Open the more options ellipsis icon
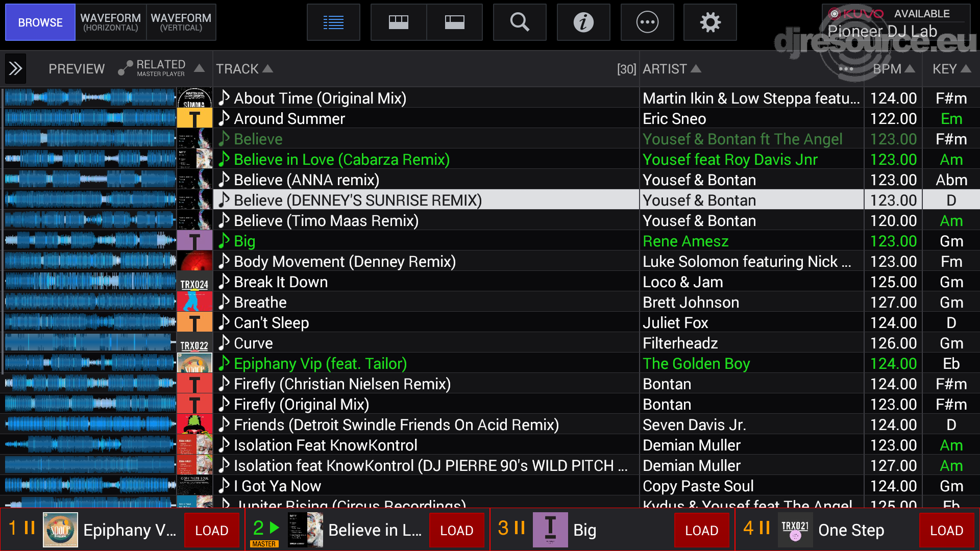980x551 pixels. (647, 22)
